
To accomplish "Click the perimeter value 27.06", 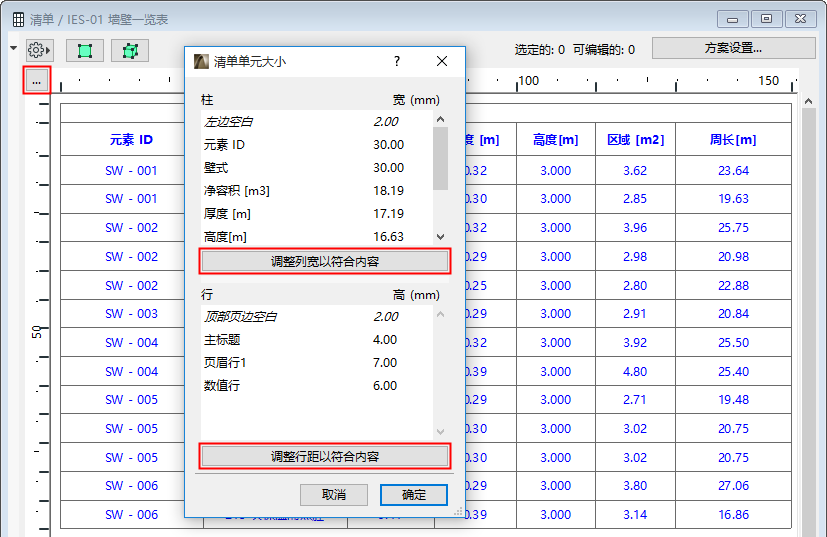I will click(x=733, y=486).
